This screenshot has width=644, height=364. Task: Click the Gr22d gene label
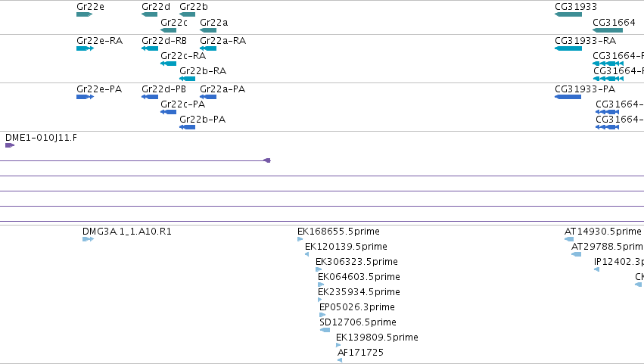[156, 7]
